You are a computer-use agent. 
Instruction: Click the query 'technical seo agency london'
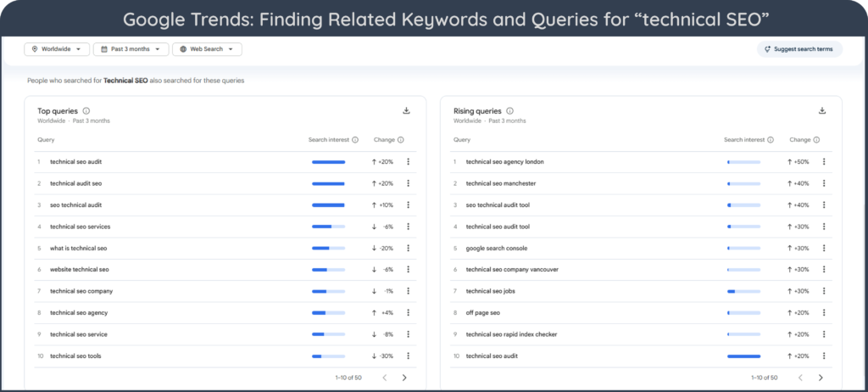tap(505, 161)
